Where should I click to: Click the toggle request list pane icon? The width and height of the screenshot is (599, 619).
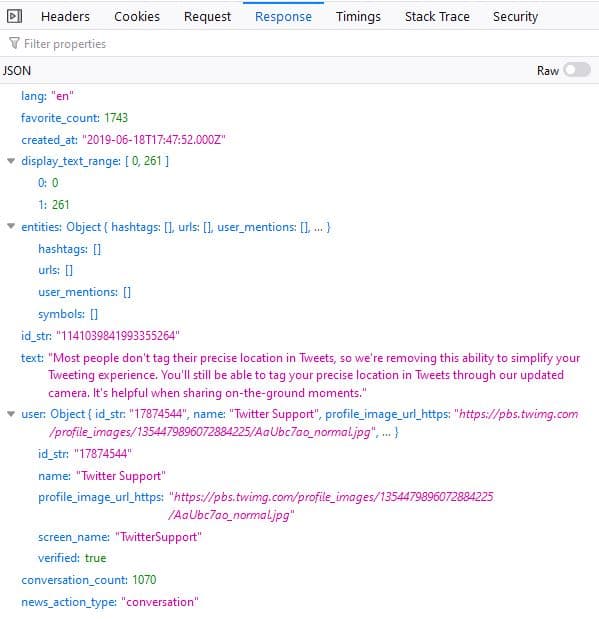(15, 16)
